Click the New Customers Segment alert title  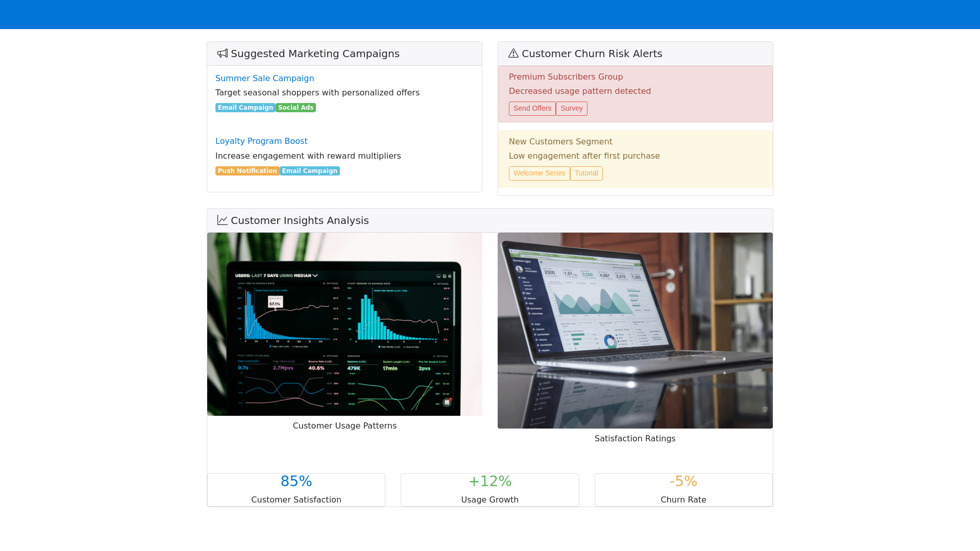[x=560, y=142]
